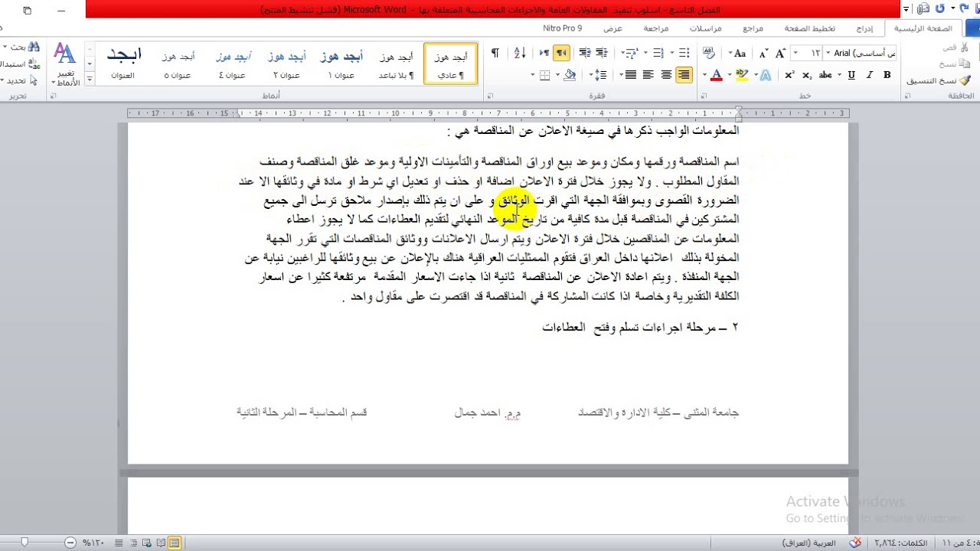Image resolution: width=980 pixels, height=551 pixels.
Task: Click the Change Styles icon
Action: [65, 64]
